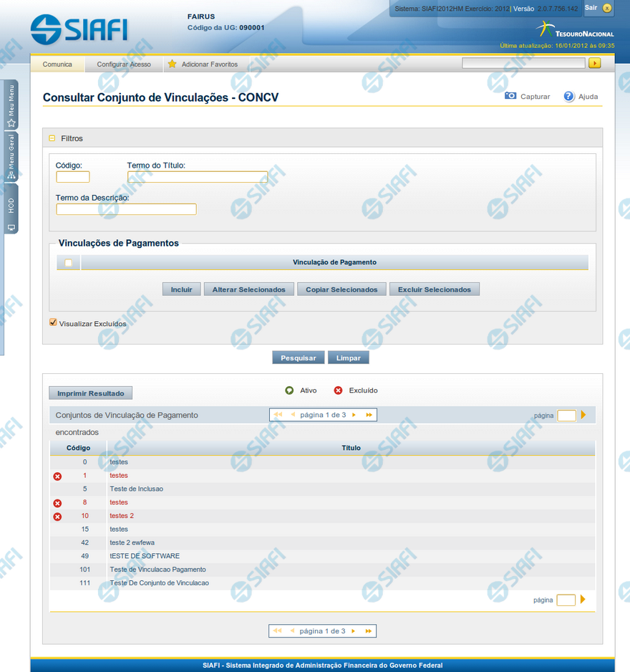Viewport: 630px width, 672px height.
Task: Jump to last page in bottom pager
Action: (x=369, y=631)
